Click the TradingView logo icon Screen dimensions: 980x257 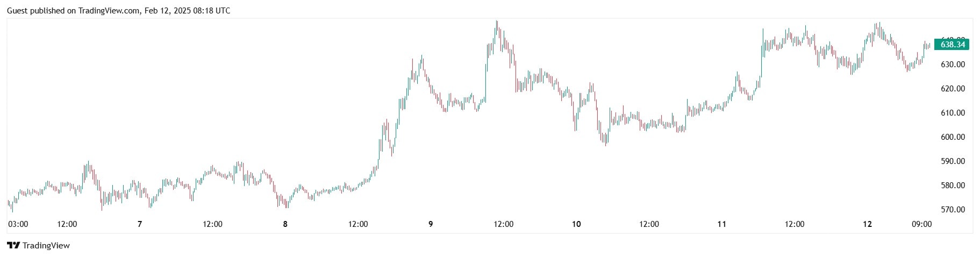pos(13,246)
